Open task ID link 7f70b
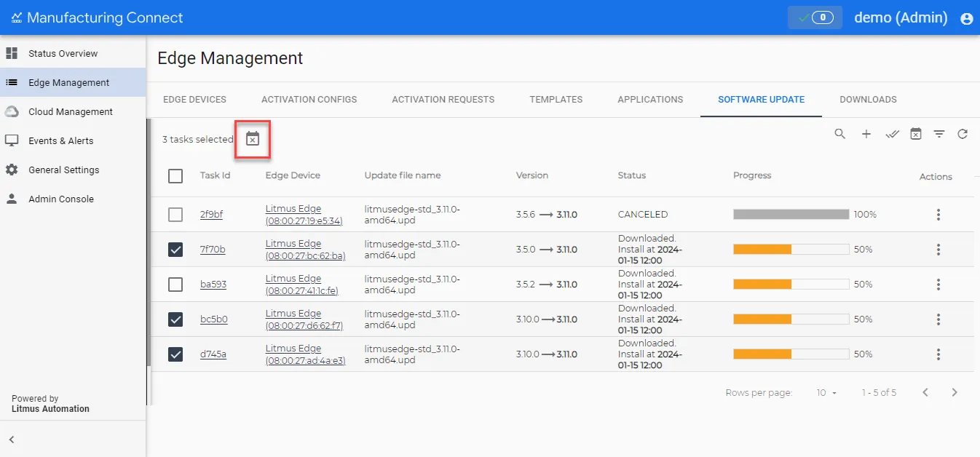The height and width of the screenshot is (457, 980). (x=213, y=250)
